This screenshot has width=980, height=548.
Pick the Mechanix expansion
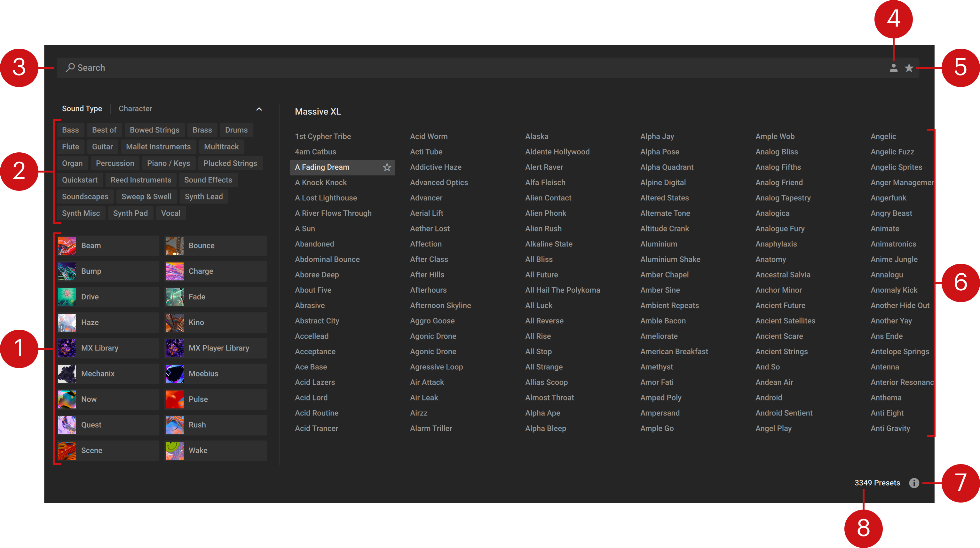[108, 374]
